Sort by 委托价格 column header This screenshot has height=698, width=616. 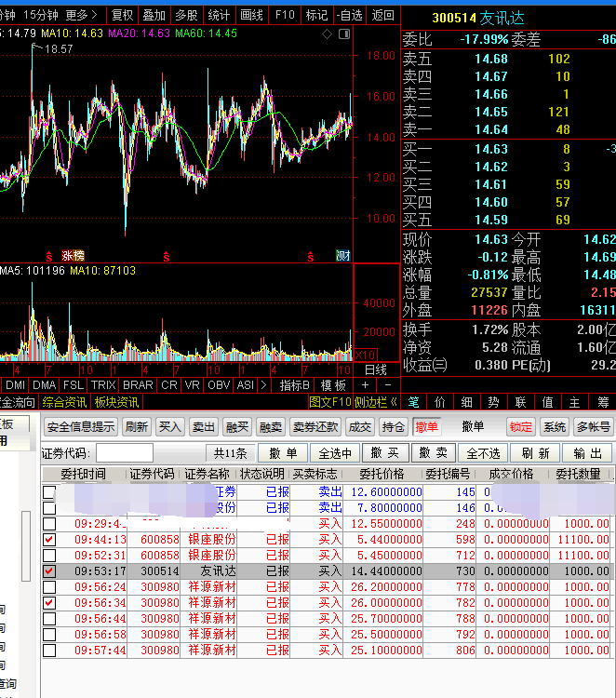click(x=382, y=474)
